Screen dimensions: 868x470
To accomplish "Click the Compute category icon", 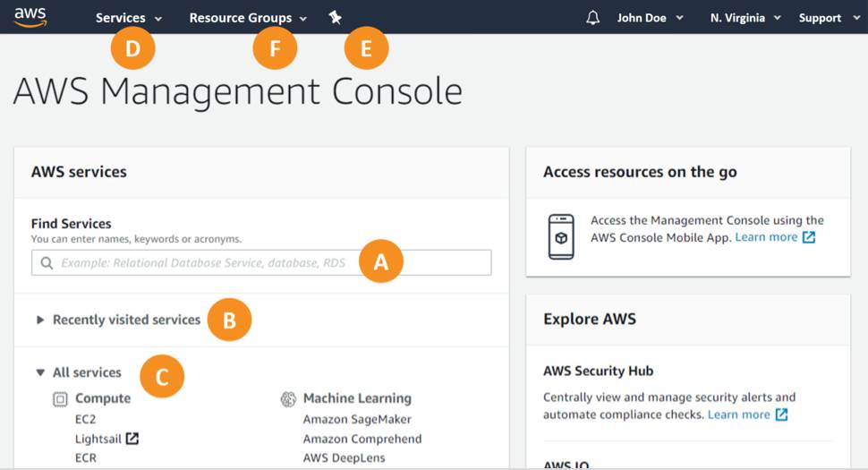I will (x=60, y=399).
